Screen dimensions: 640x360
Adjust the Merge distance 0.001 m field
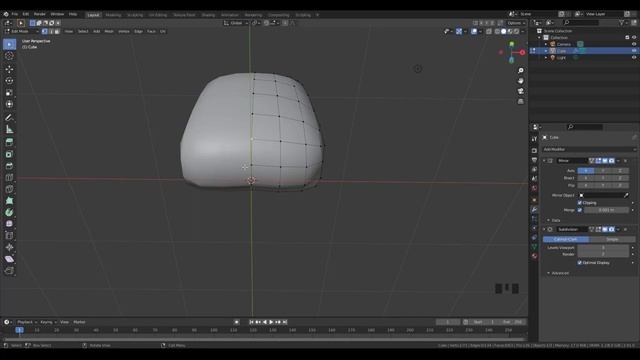coord(606,210)
